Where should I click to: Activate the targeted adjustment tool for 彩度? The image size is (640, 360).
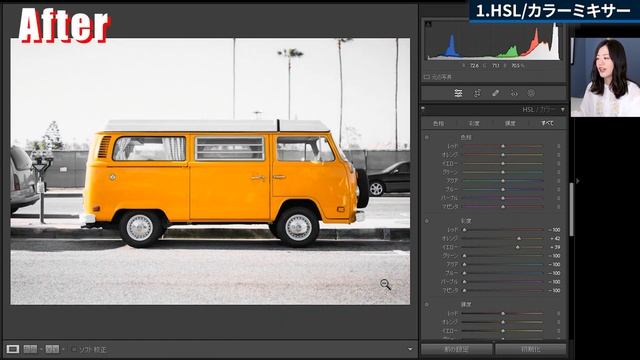(x=427, y=221)
